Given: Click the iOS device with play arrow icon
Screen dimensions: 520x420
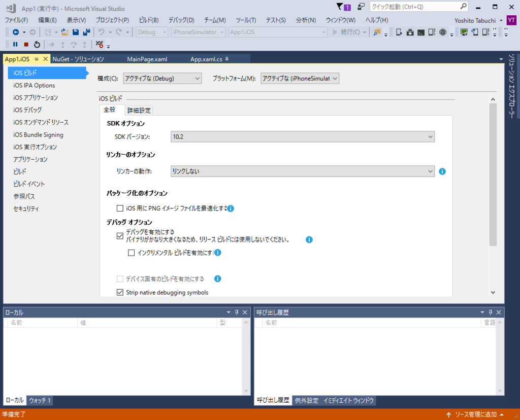Looking at the screenshot, I should [x=399, y=32].
